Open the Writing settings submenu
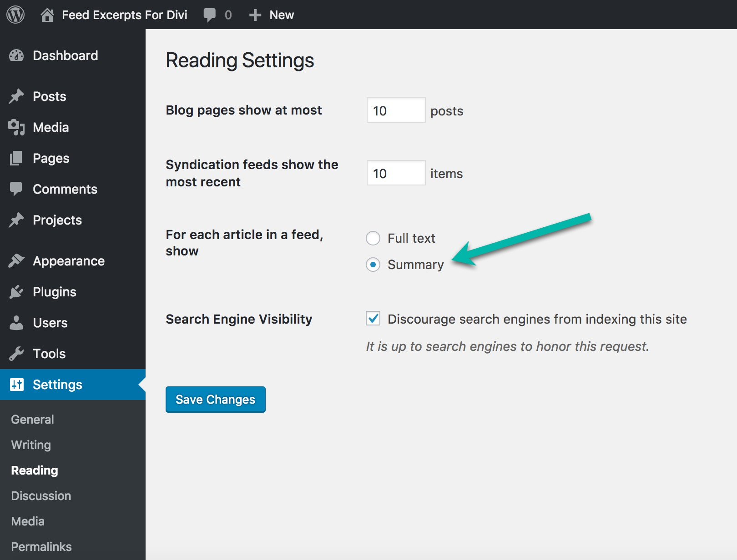This screenshot has height=560, width=737. (x=31, y=445)
